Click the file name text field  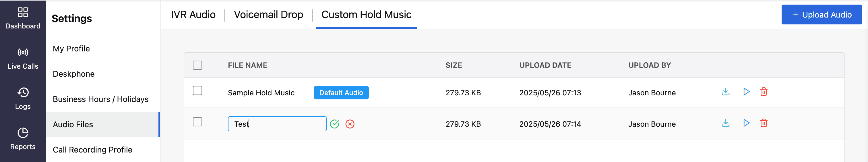(277, 124)
